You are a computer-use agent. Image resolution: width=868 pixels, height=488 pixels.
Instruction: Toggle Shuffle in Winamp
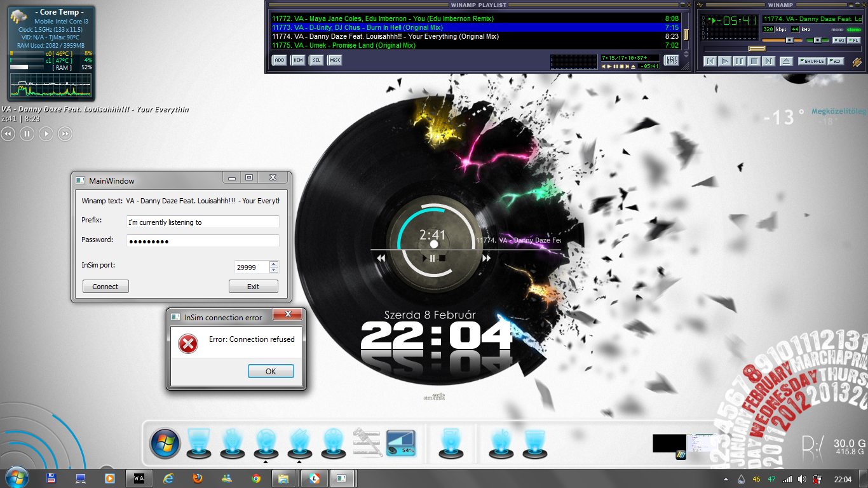812,62
